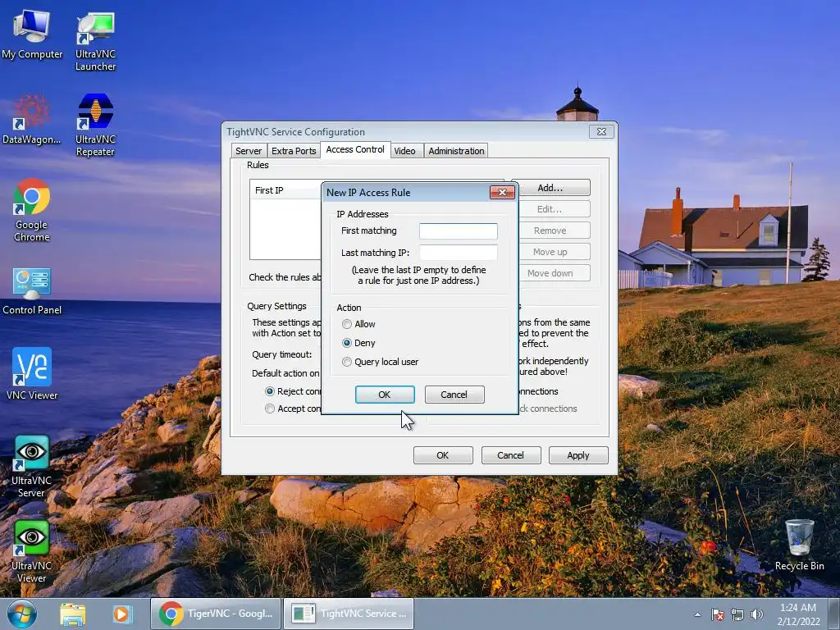Switch to TightVNC Service taskbar button
840x630 pixels.
click(349, 614)
